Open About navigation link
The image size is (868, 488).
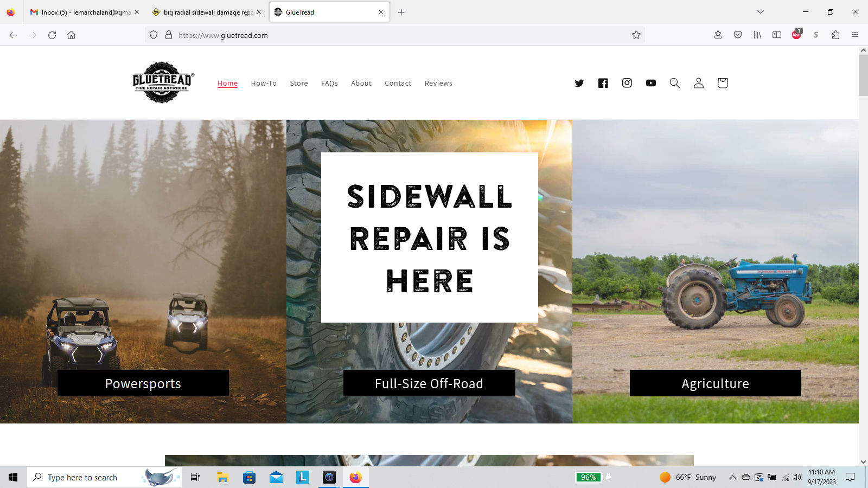(x=361, y=83)
